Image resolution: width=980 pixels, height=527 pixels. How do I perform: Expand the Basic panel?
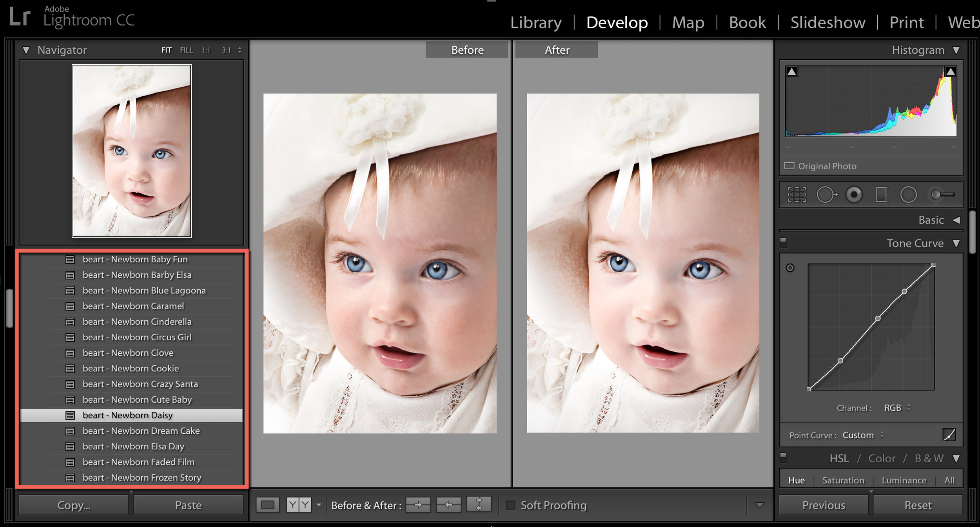click(956, 220)
